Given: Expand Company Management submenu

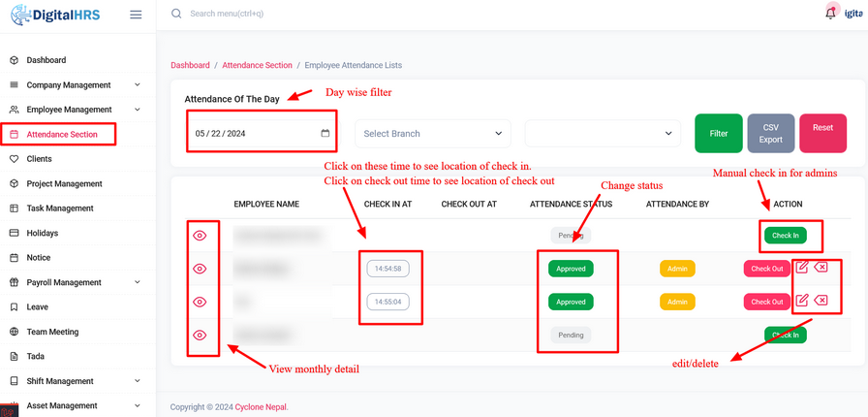Looking at the screenshot, I should pyautogui.click(x=137, y=85).
